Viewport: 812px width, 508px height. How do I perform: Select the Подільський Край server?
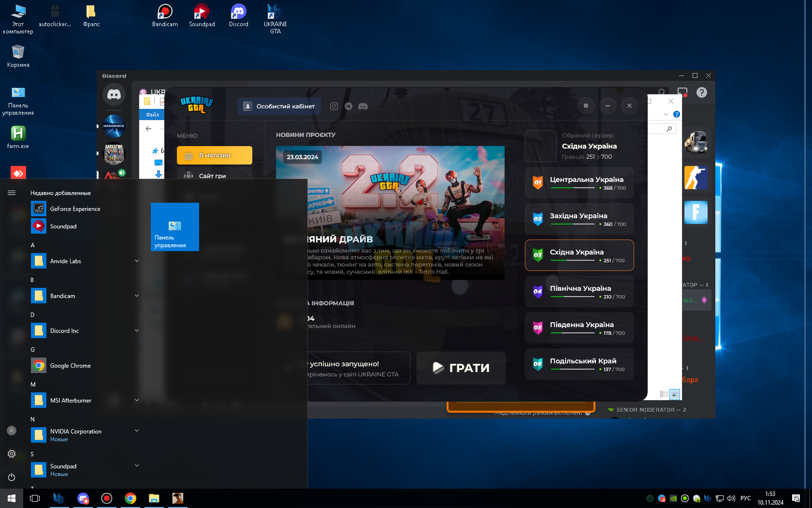[580, 364]
